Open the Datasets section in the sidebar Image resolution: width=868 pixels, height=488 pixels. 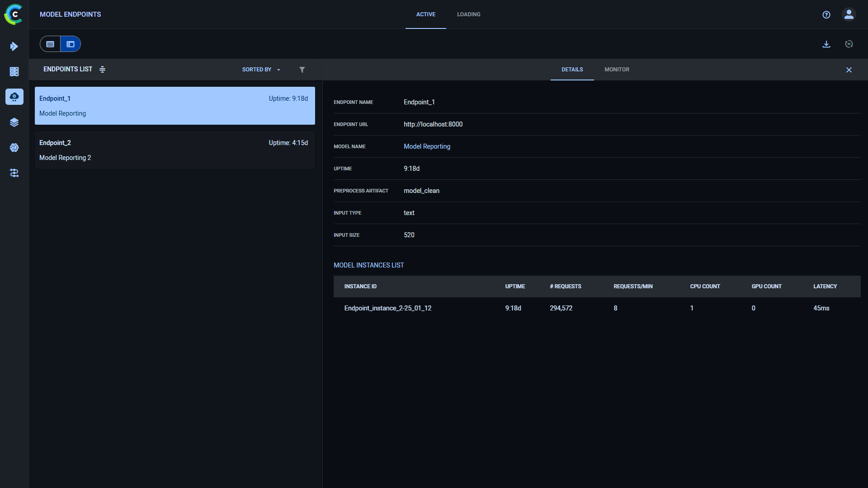(14, 71)
